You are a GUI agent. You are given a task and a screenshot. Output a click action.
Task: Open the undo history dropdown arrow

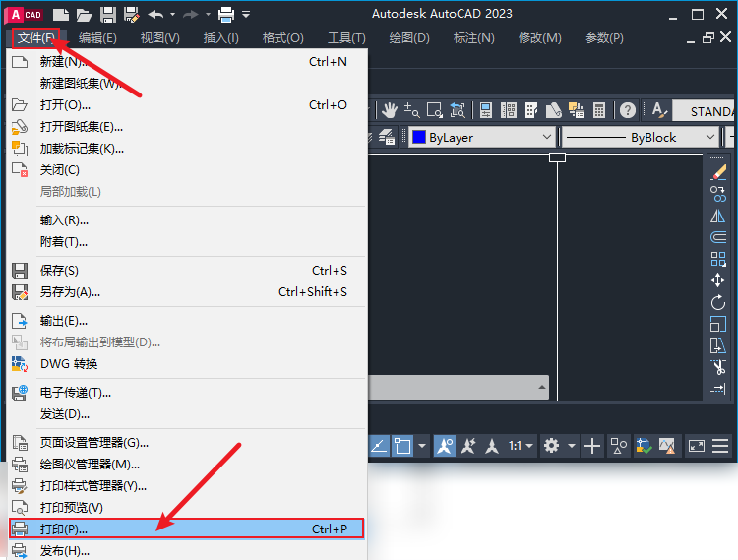click(x=172, y=15)
